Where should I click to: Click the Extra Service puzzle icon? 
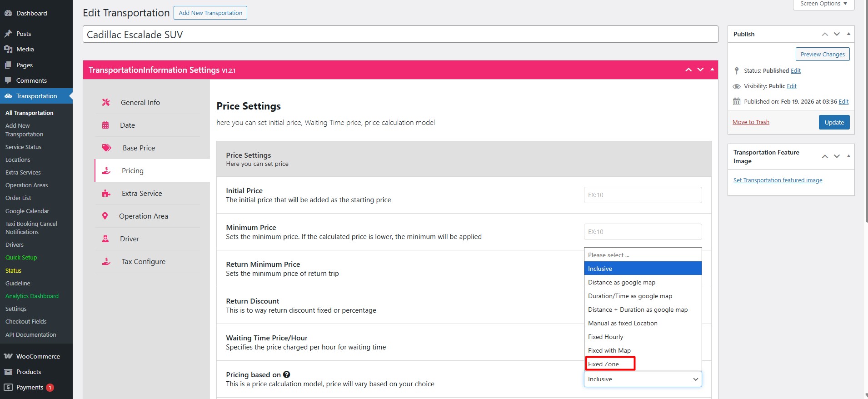pyautogui.click(x=106, y=193)
